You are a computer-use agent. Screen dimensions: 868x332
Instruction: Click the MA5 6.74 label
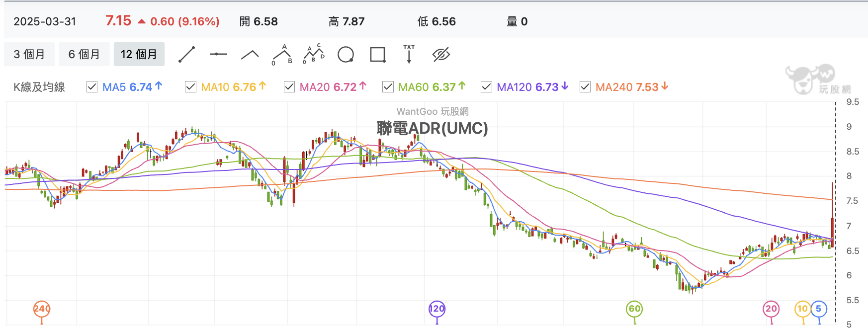click(x=132, y=87)
